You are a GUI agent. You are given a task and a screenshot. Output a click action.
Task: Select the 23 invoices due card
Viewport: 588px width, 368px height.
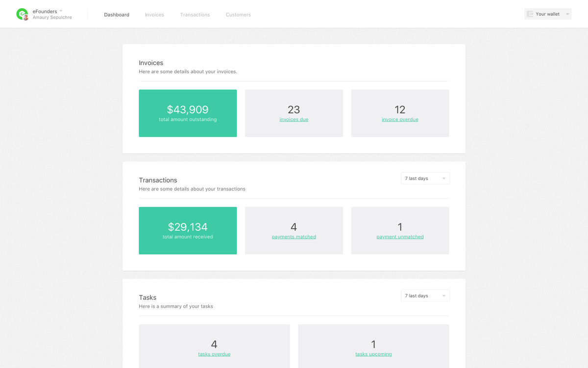[294, 113]
